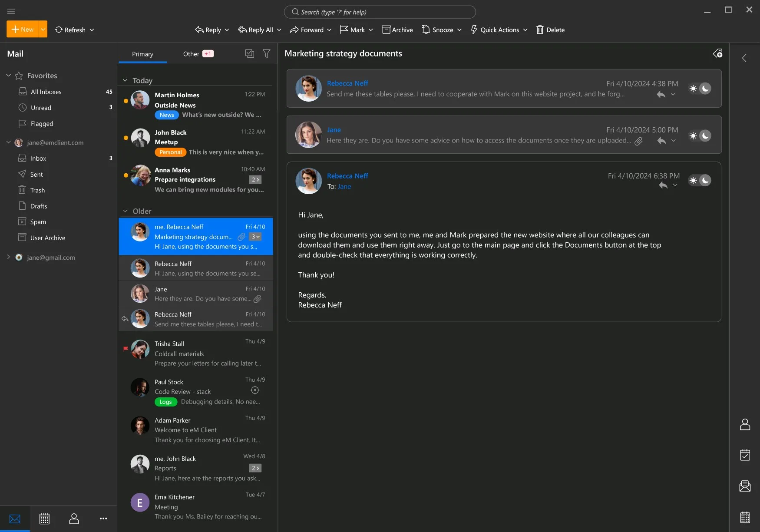Click Jane recipient link in To field

(x=344, y=187)
